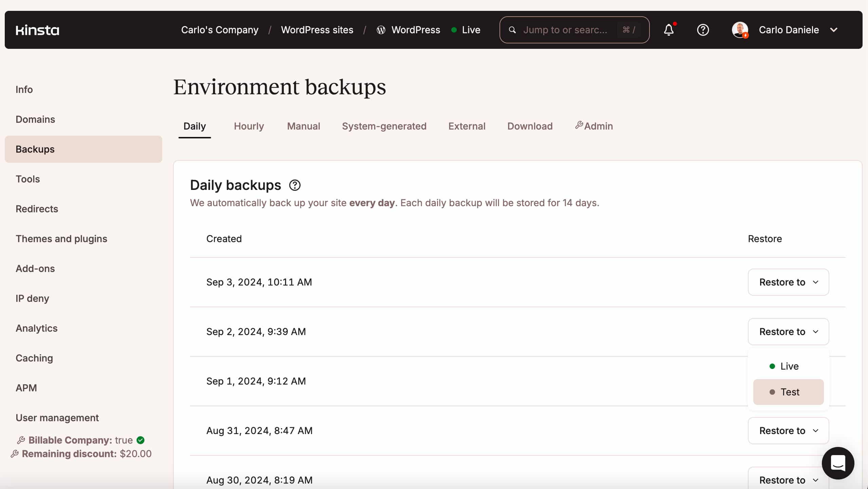Expand Restore to for Aug 31 backup
Viewport: 868px width, 489px height.
[788, 430]
